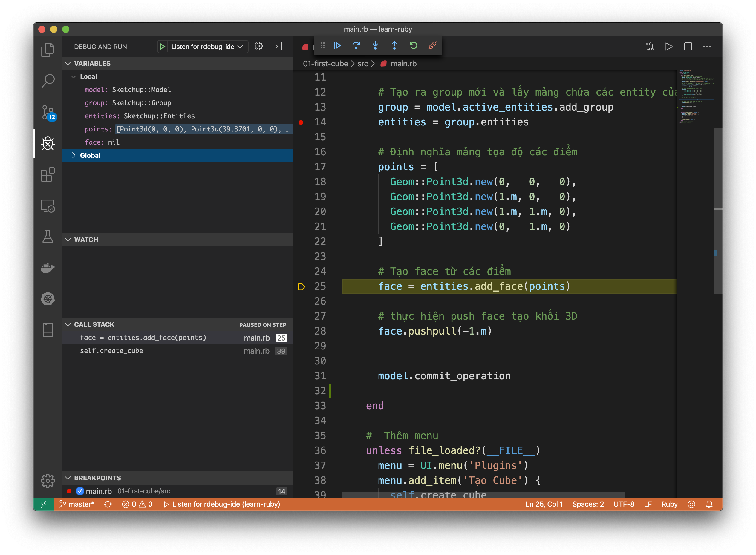This screenshot has height=555, width=756.
Task: Click Continue in the debug toolbar
Action: point(337,45)
